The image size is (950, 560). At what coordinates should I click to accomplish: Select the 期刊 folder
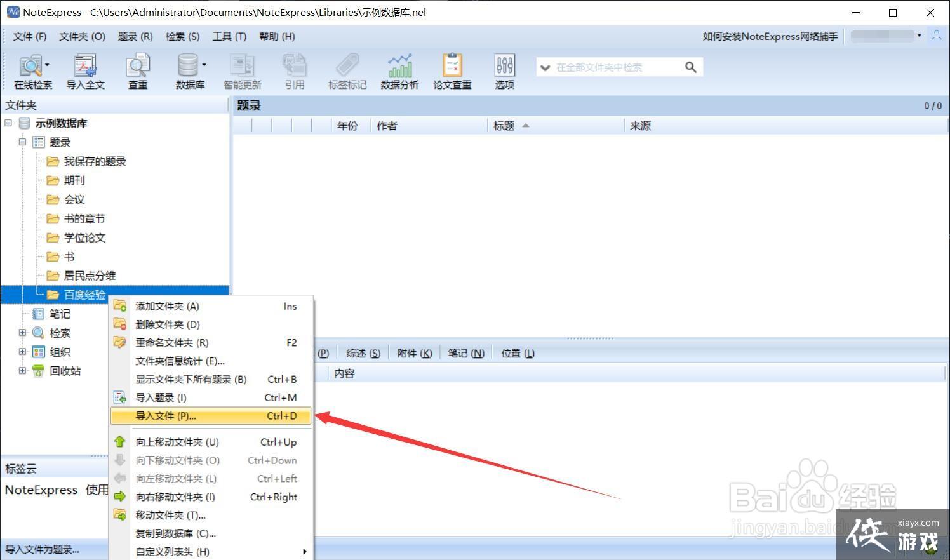pyautogui.click(x=74, y=180)
